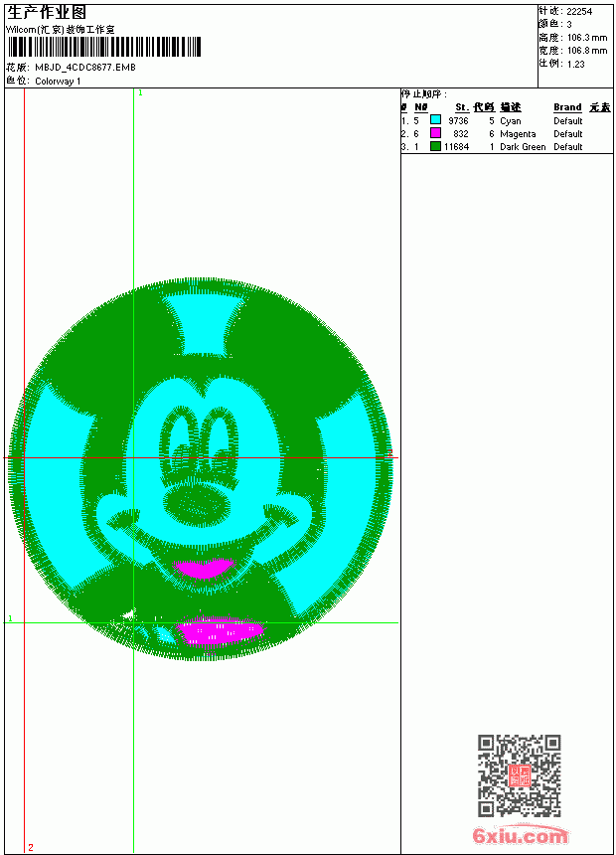The image size is (616, 855).
Task: Click the Wilcom studio name text
Action: tap(61, 30)
